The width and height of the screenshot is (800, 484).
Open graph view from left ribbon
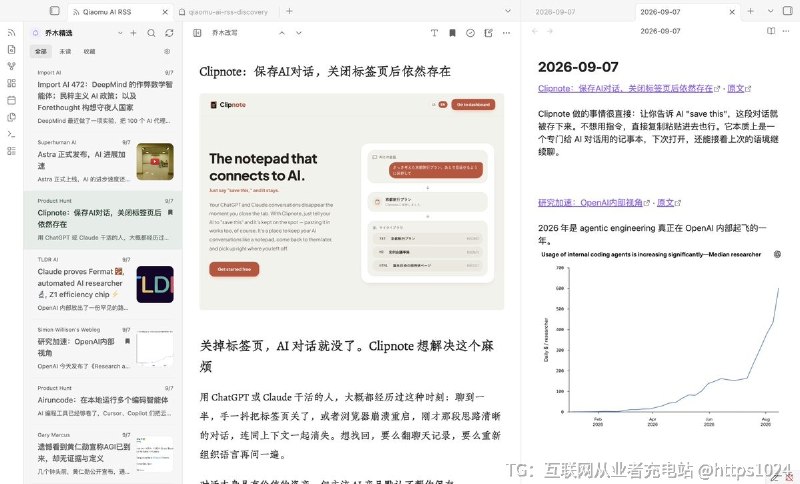11,66
